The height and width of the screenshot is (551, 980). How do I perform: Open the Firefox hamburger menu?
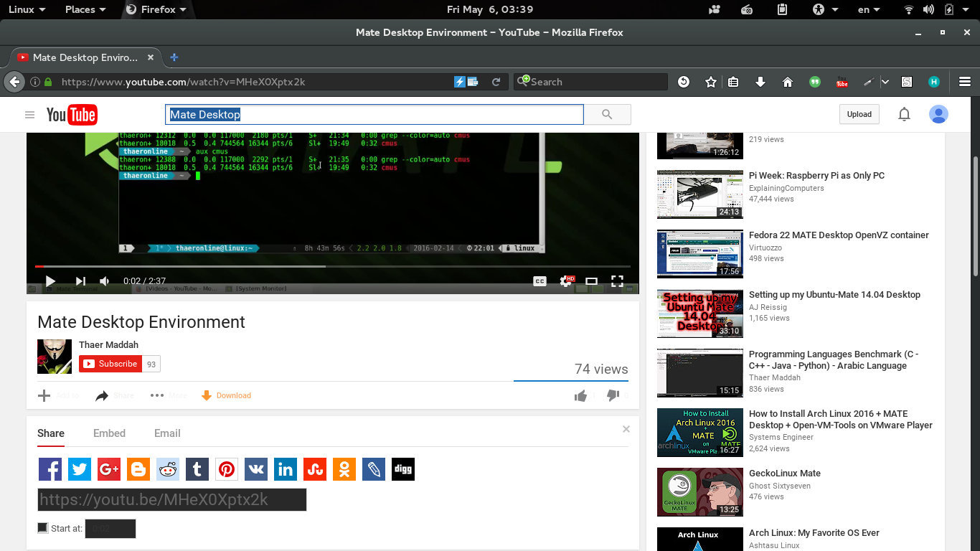tap(965, 82)
